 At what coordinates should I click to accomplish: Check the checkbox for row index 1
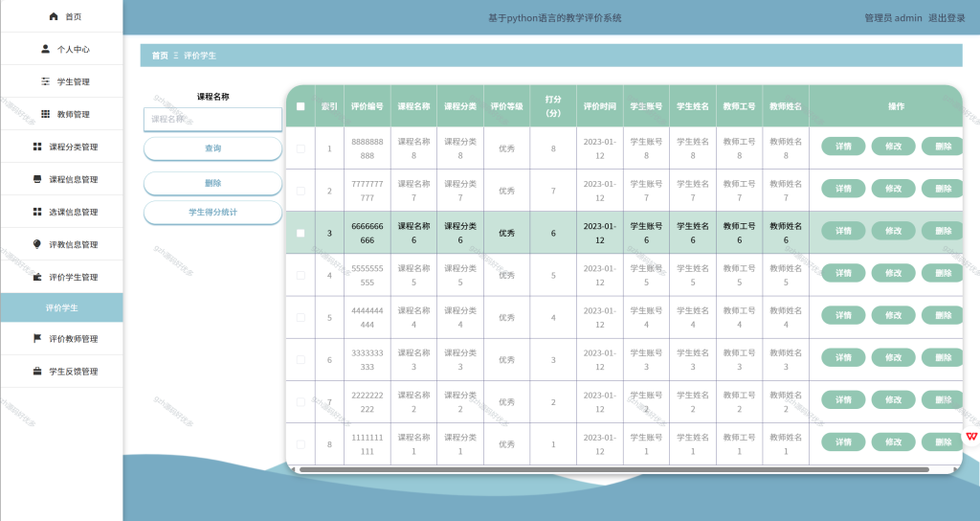[x=301, y=148]
